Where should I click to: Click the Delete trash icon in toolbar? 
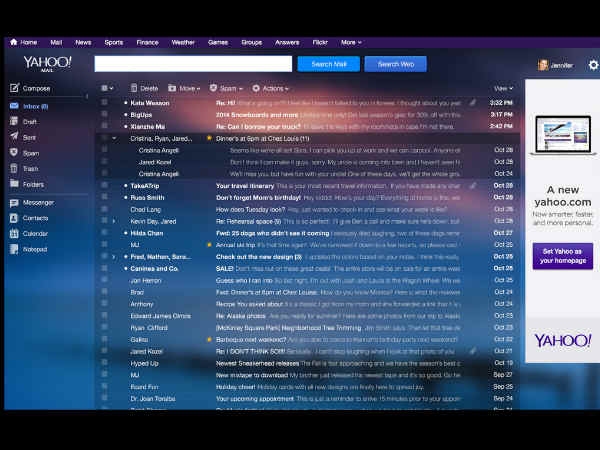tap(134, 88)
